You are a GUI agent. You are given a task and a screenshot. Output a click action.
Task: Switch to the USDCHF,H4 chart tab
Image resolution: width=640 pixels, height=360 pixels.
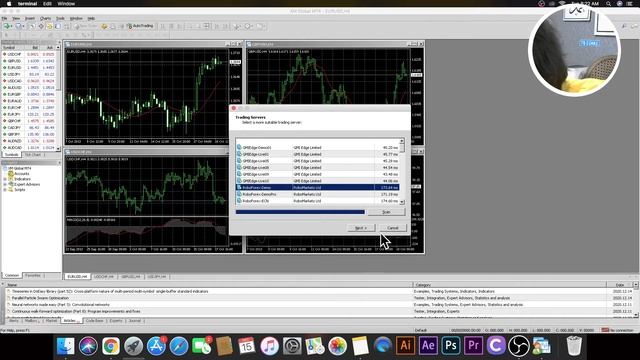pyautogui.click(x=104, y=277)
